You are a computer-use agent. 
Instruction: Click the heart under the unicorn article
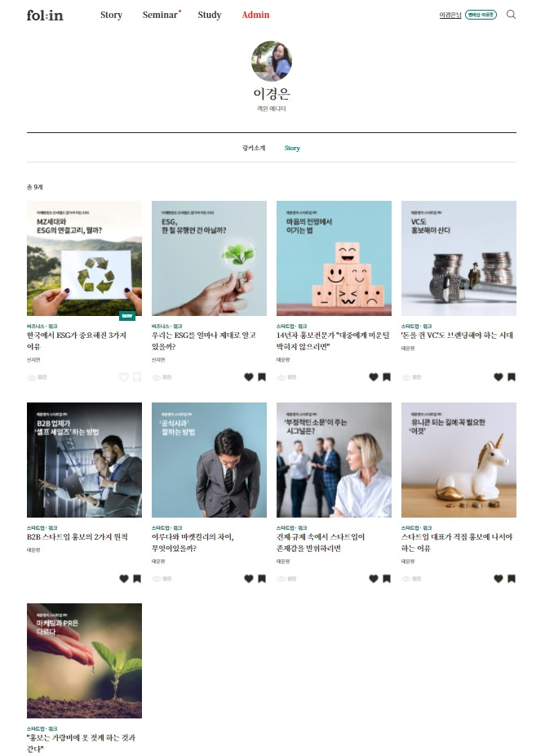point(498,579)
